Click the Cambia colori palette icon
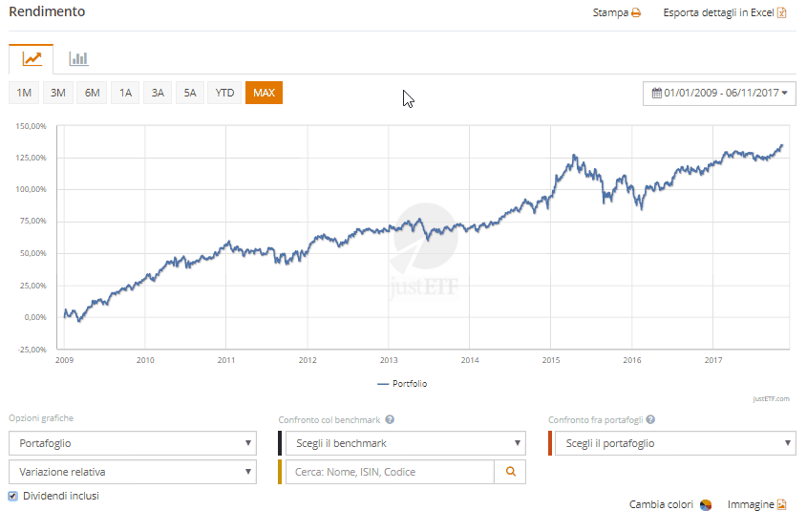Viewport: 807px width, 532px height. click(x=706, y=504)
